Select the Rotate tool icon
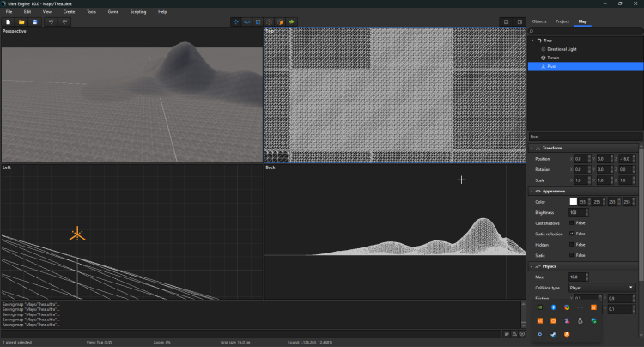Screen dimensions: 644x347 (247, 21)
